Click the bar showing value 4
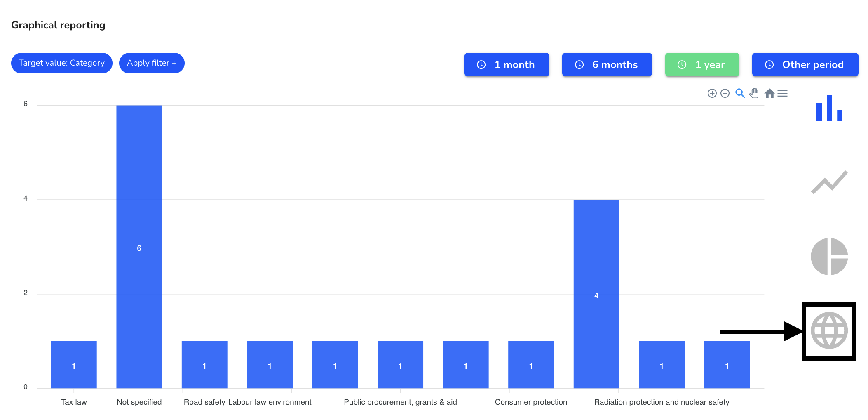The image size is (868, 420). click(596, 294)
